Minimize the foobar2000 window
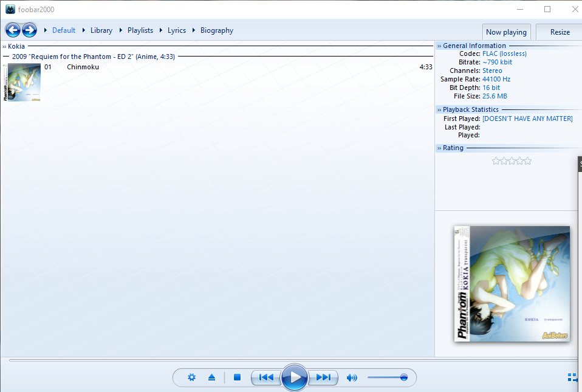Screen dimensions: 582x392 click(x=520, y=9)
